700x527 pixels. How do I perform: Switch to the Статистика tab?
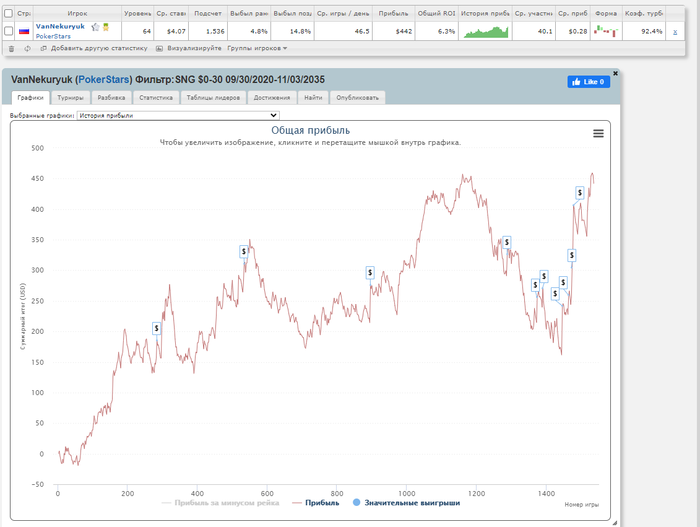(x=156, y=98)
